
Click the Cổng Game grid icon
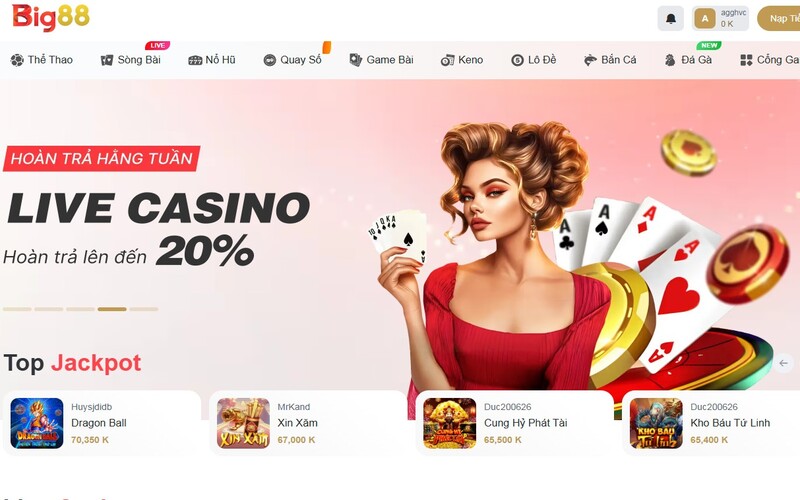746,60
